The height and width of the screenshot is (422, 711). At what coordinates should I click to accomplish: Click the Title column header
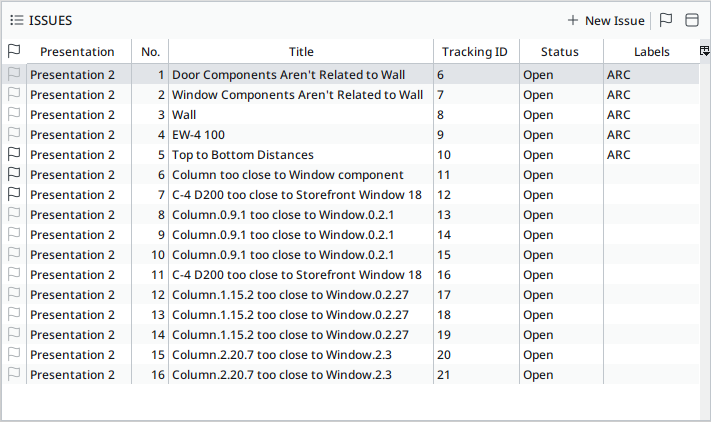pyautogui.click(x=301, y=51)
